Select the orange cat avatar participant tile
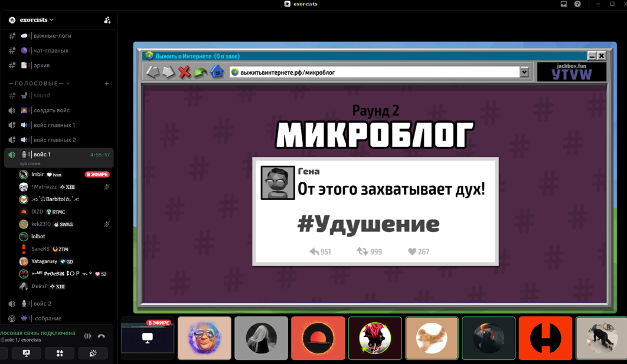The height and width of the screenshot is (364, 627). 432,338
